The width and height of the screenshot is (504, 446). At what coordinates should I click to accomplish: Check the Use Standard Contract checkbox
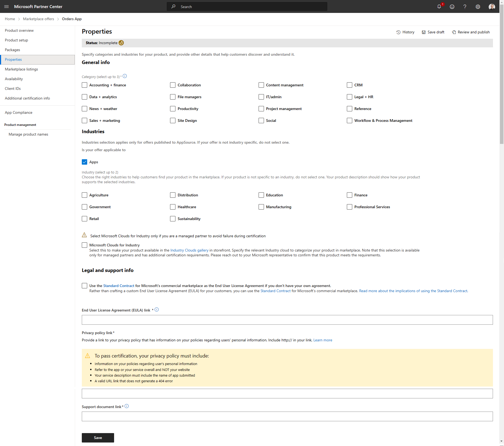[84, 286]
